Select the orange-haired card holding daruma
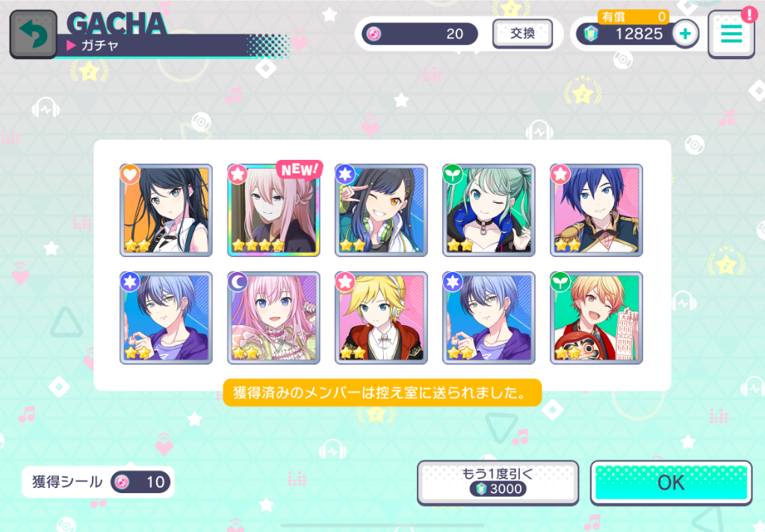 (x=596, y=318)
